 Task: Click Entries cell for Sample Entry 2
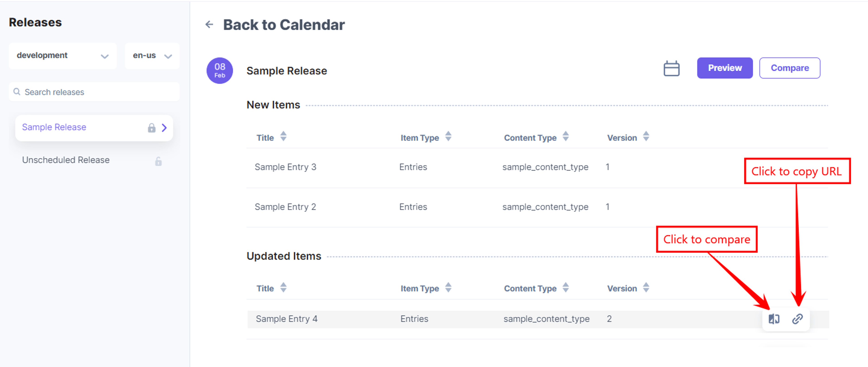pos(413,207)
